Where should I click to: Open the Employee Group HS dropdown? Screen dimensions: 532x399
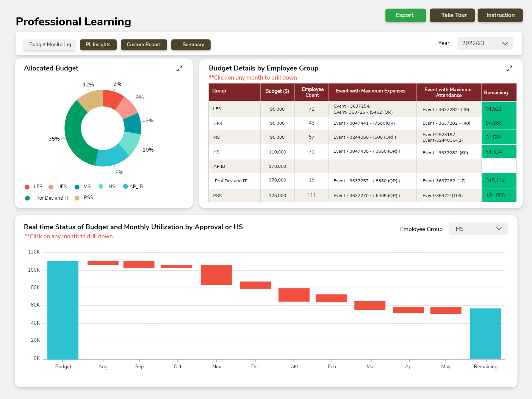click(x=478, y=229)
